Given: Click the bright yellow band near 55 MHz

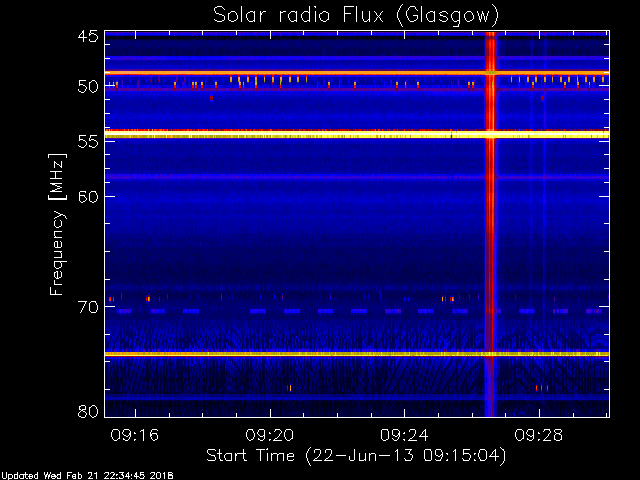Looking at the screenshot, I should coord(357,134).
